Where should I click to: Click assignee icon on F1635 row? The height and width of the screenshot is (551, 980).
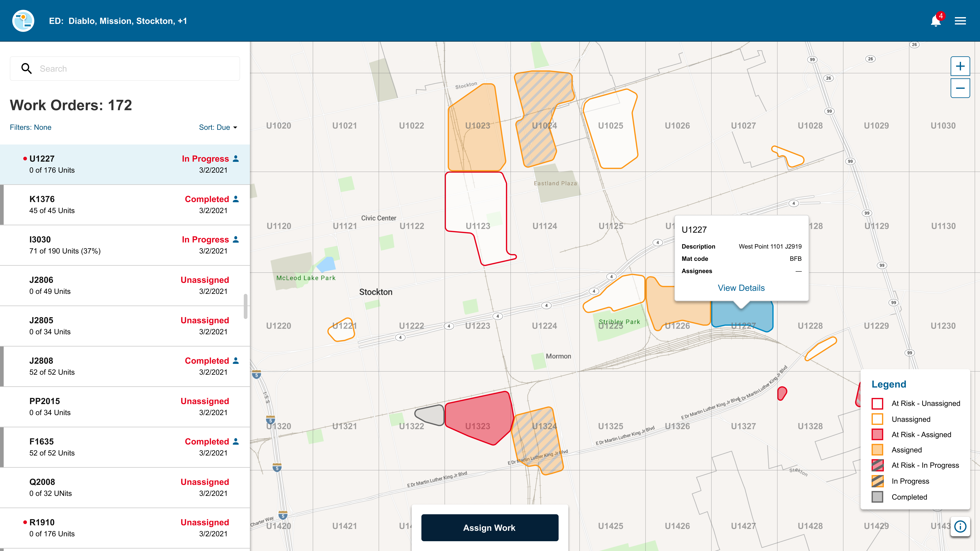coord(236,441)
